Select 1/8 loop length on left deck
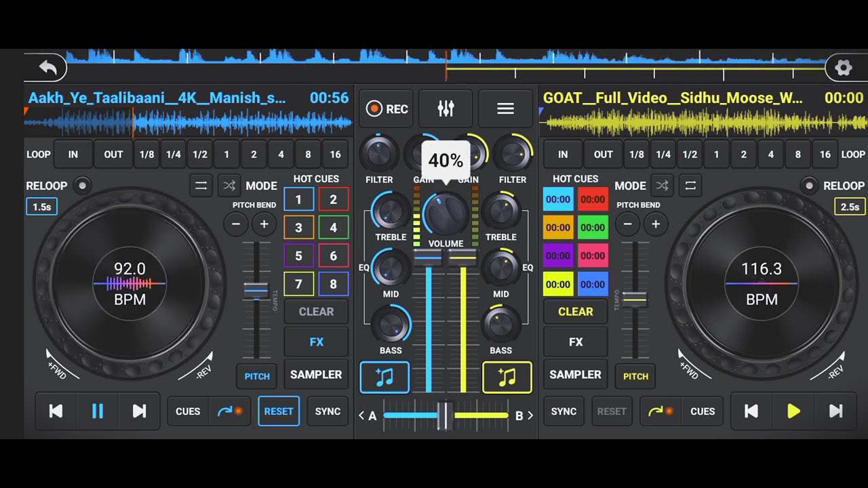Viewport: 868px width, 488px height. pos(146,154)
